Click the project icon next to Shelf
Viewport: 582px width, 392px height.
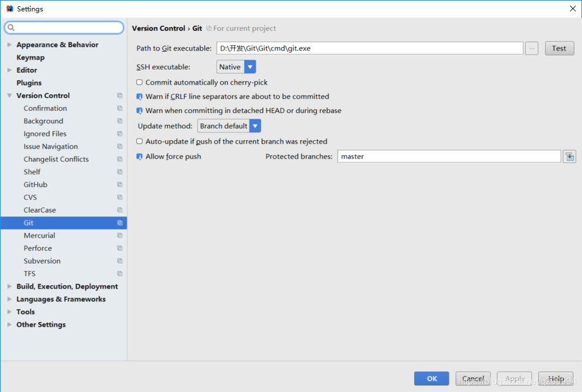(x=119, y=172)
